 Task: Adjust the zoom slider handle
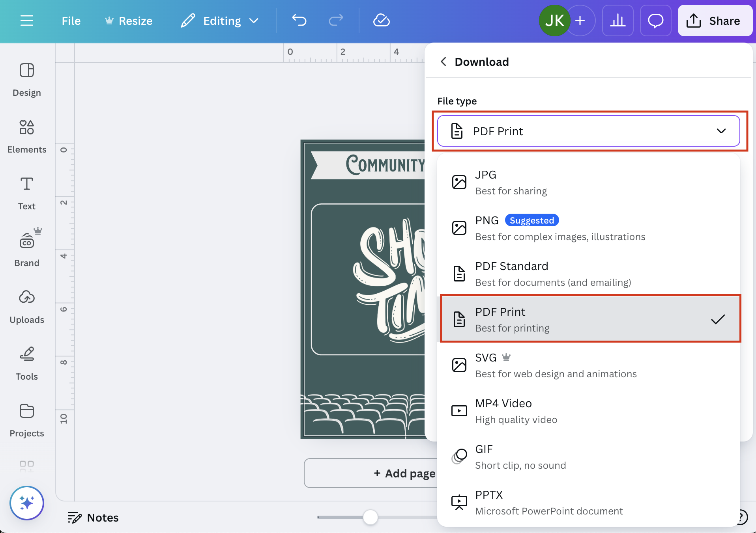(x=370, y=517)
